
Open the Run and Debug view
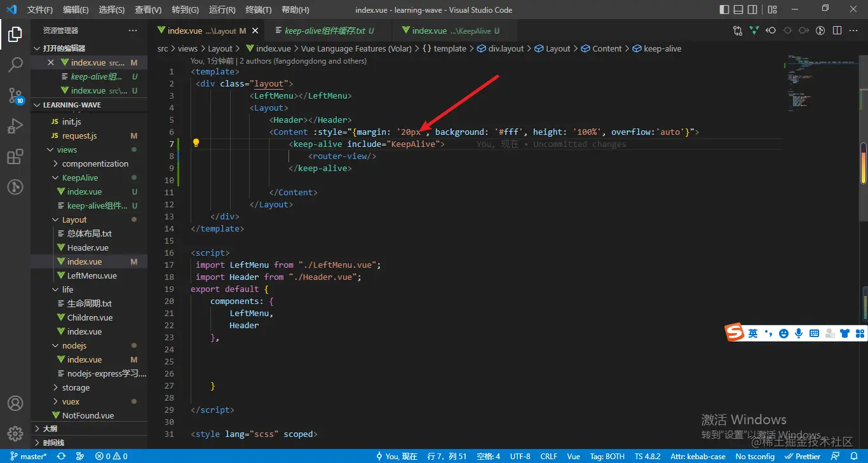[x=15, y=126]
